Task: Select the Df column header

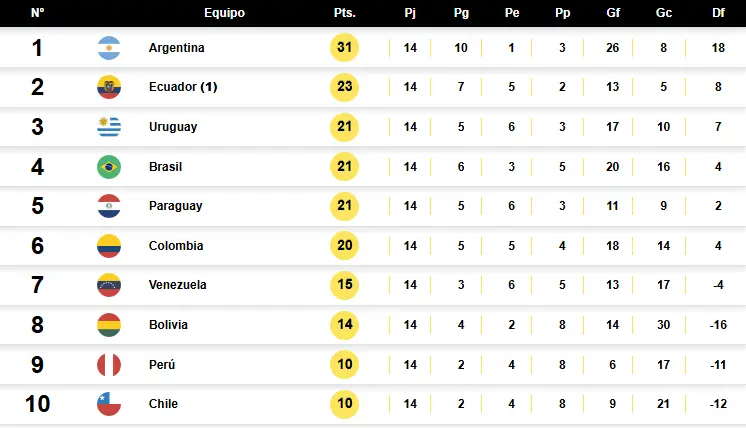Action: [718, 13]
